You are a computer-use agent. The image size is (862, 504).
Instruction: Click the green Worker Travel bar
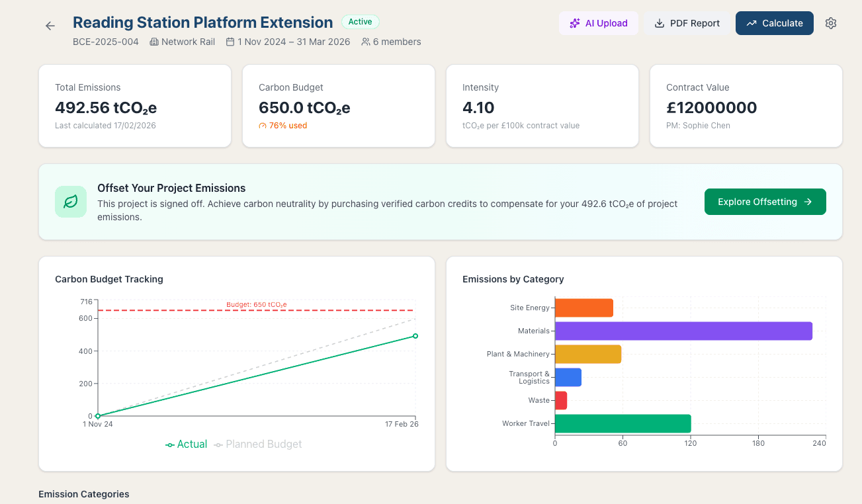click(623, 423)
